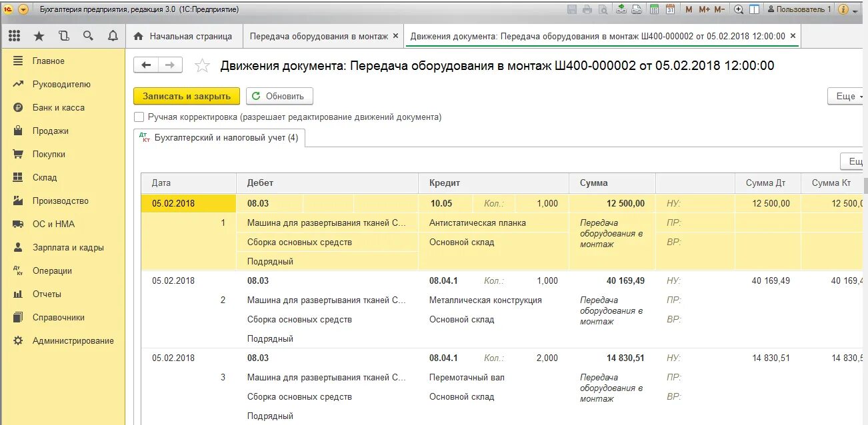Enable Ручная корректировка checkbox
This screenshot has height=425, width=868.
point(139,116)
